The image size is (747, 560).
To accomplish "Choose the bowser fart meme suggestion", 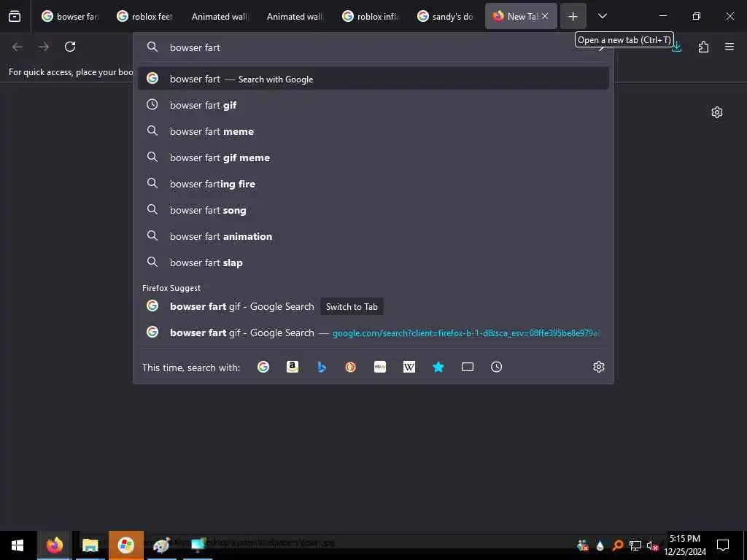I will point(373,131).
